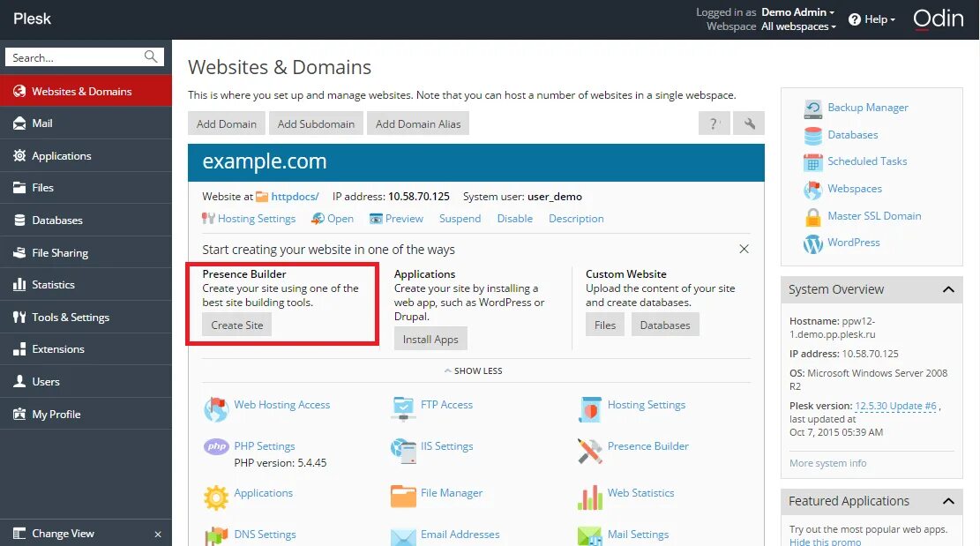980x546 pixels.
Task: Click Databases button under Custom Website
Action: [x=665, y=325]
